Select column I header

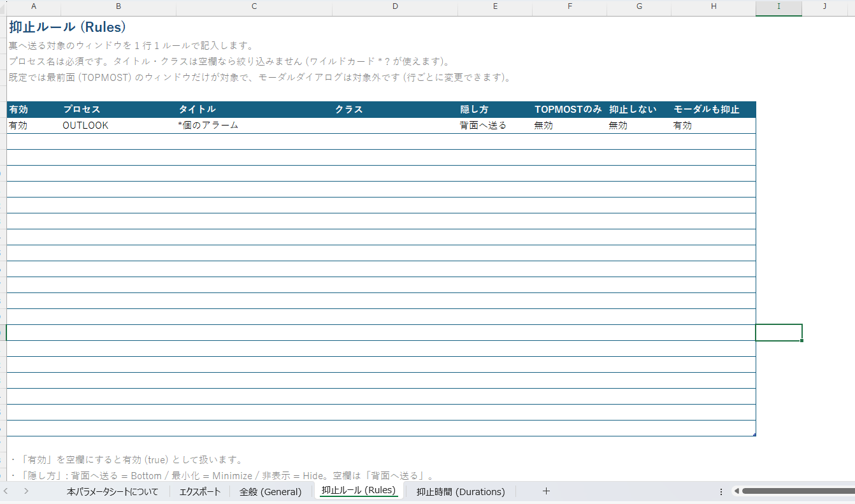click(779, 7)
